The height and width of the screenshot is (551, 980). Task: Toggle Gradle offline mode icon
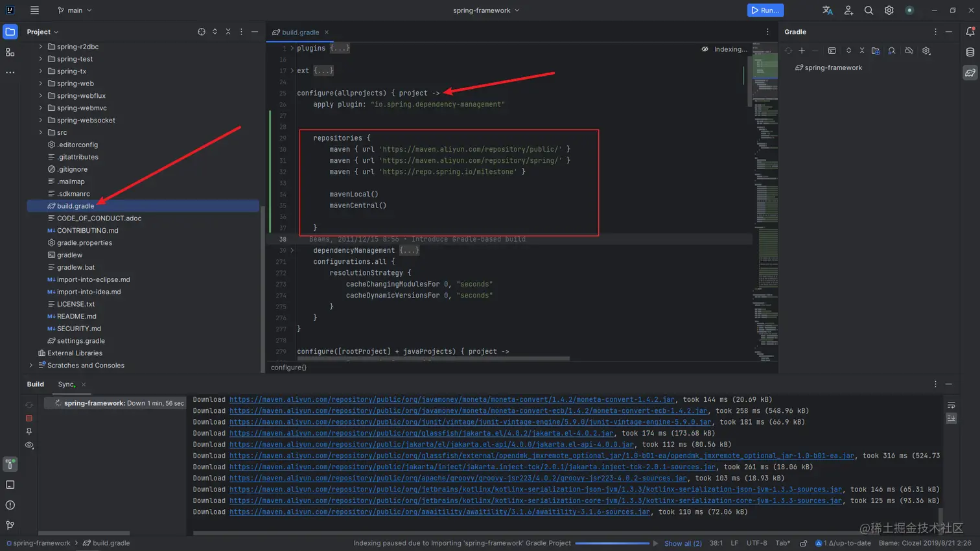(909, 51)
